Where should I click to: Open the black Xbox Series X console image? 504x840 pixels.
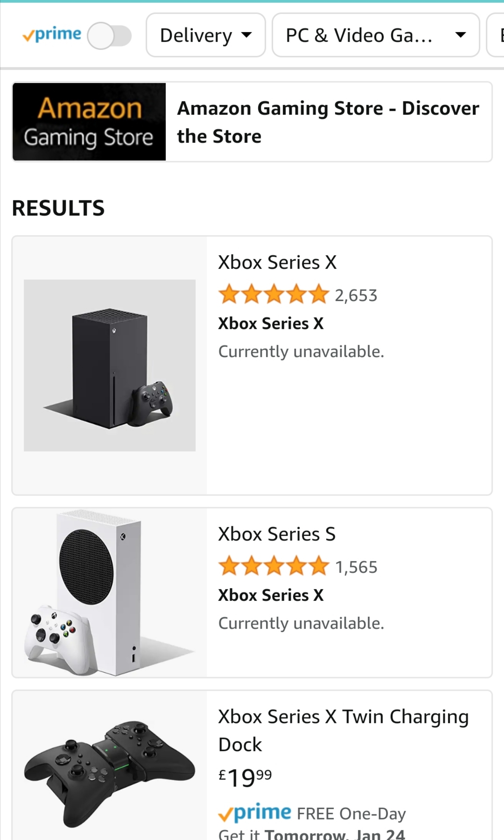pyautogui.click(x=110, y=365)
